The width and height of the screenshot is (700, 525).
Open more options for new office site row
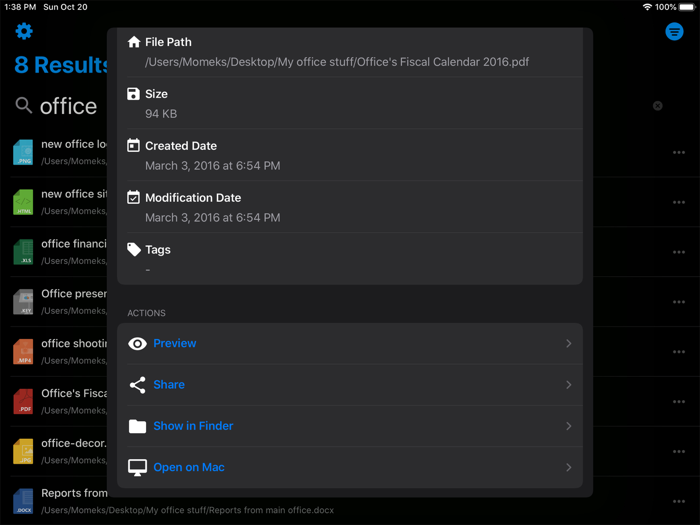coord(679,202)
